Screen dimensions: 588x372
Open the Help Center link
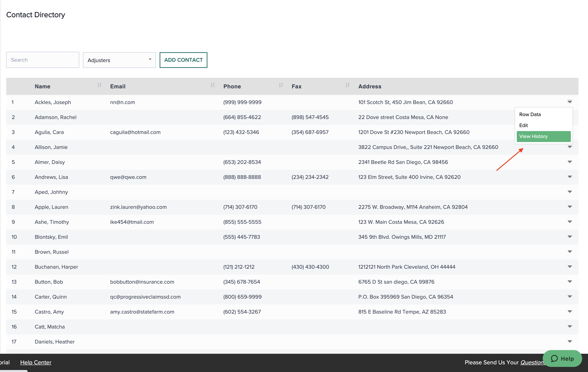(36, 363)
